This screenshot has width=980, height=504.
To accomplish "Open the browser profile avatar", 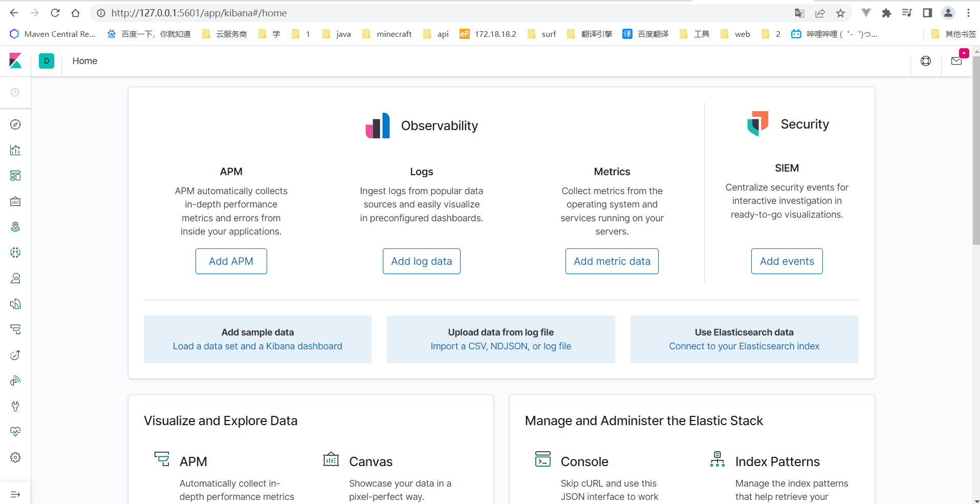I will tap(948, 13).
